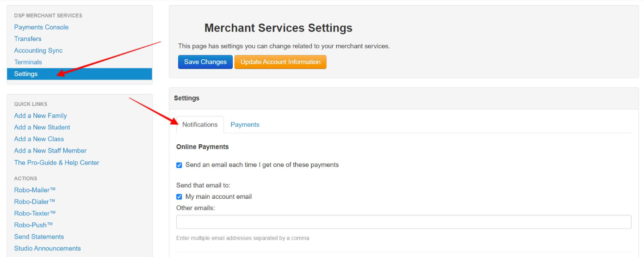This screenshot has width=644, height=257.
Task: Click Update Account Information button
Action: pyautogui.click(x=280, y=62)
